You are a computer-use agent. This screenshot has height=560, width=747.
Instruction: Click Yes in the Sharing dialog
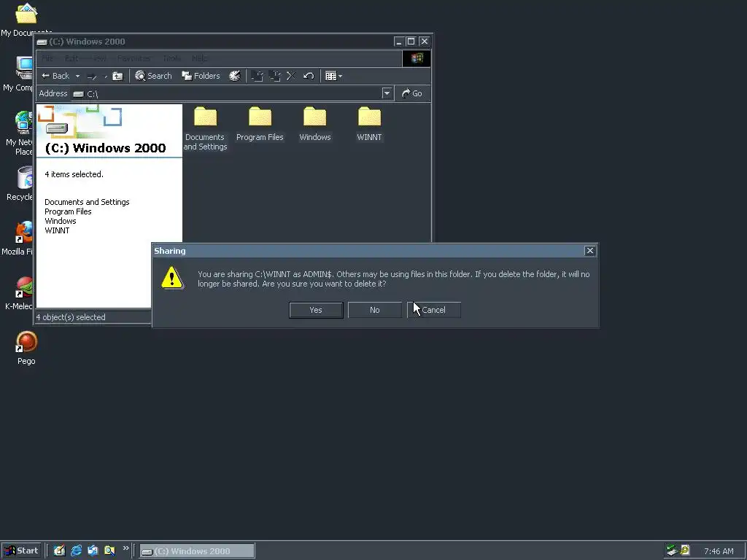tap(316, 310)
